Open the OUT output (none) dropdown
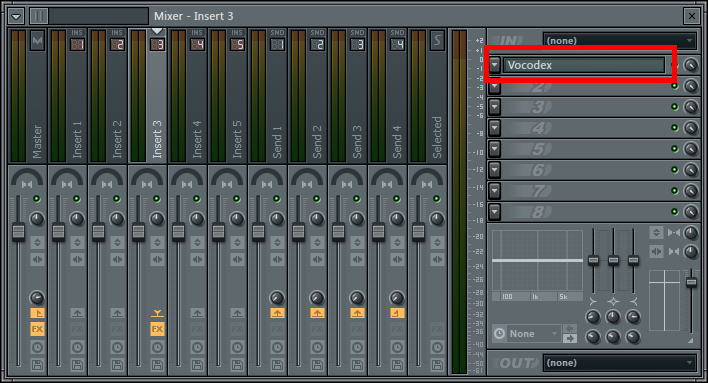The image size is (708, 383). point(619,363)
